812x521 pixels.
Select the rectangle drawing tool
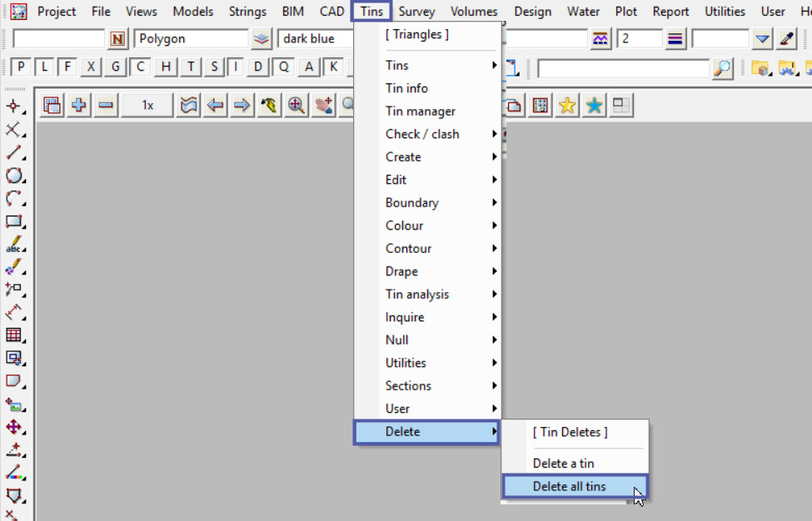coord(13,221)
